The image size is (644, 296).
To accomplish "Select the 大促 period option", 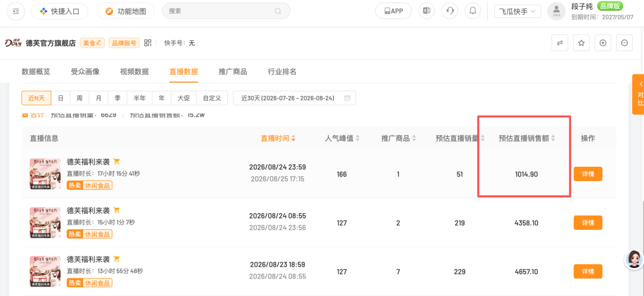I will [x=184, y=98].
